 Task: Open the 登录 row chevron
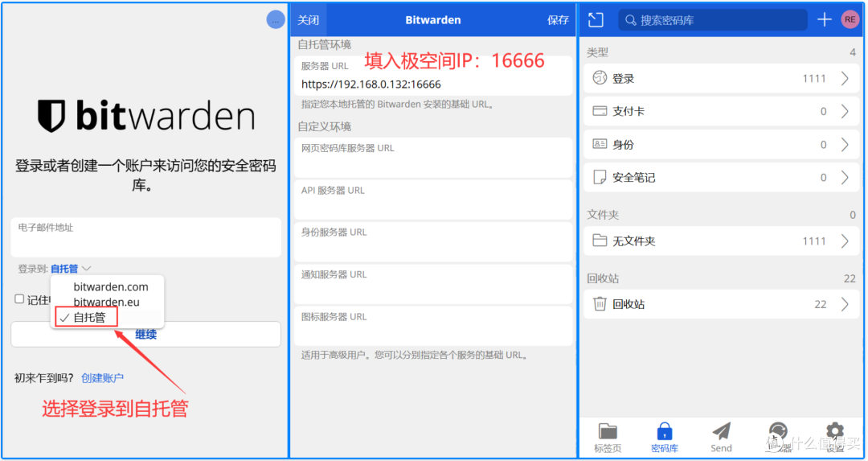(845, 78)
